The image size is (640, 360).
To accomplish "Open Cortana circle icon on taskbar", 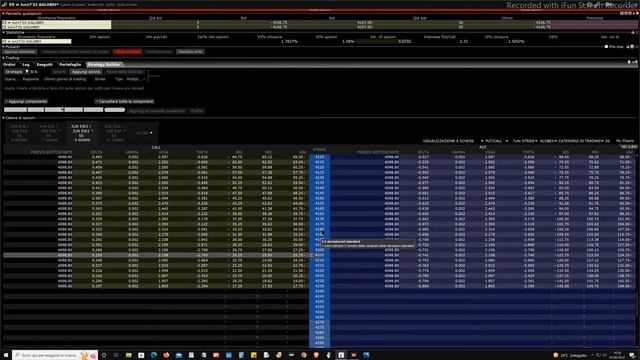I will coord(104,355).
